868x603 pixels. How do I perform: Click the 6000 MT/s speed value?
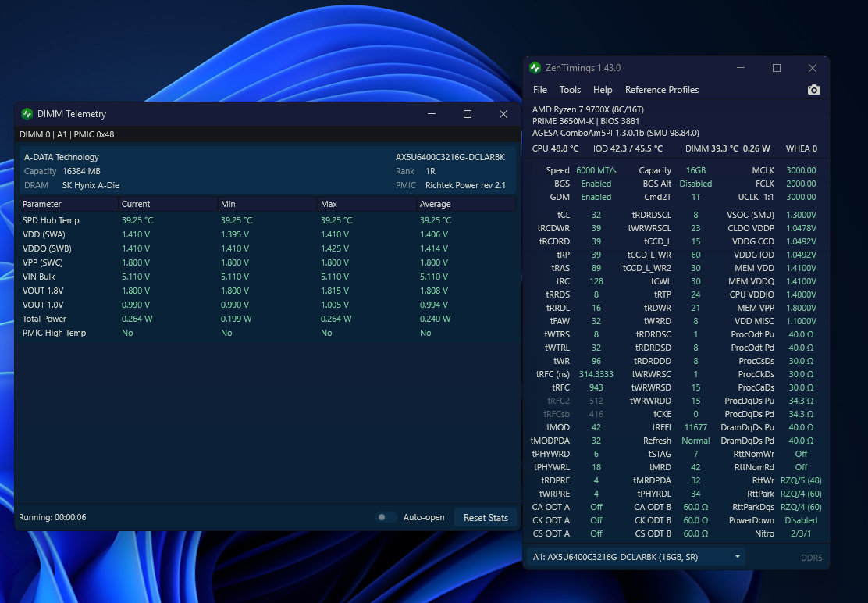(596, 170)
